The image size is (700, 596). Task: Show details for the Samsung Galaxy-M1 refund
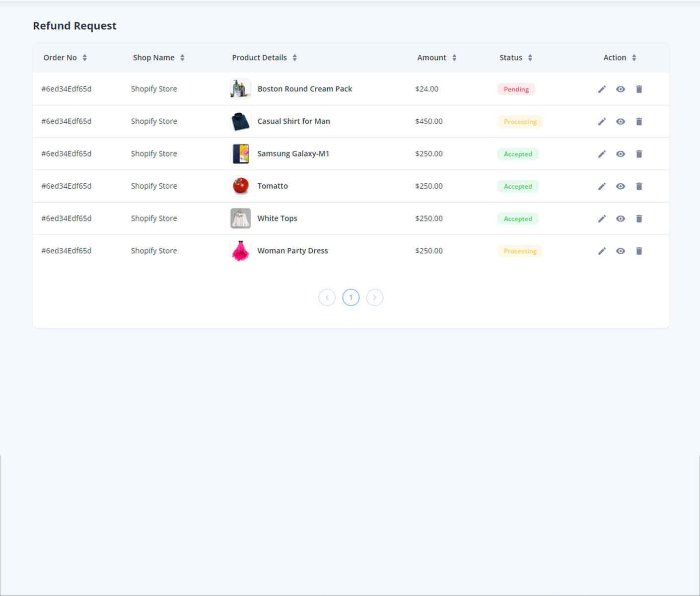[621, 153]
